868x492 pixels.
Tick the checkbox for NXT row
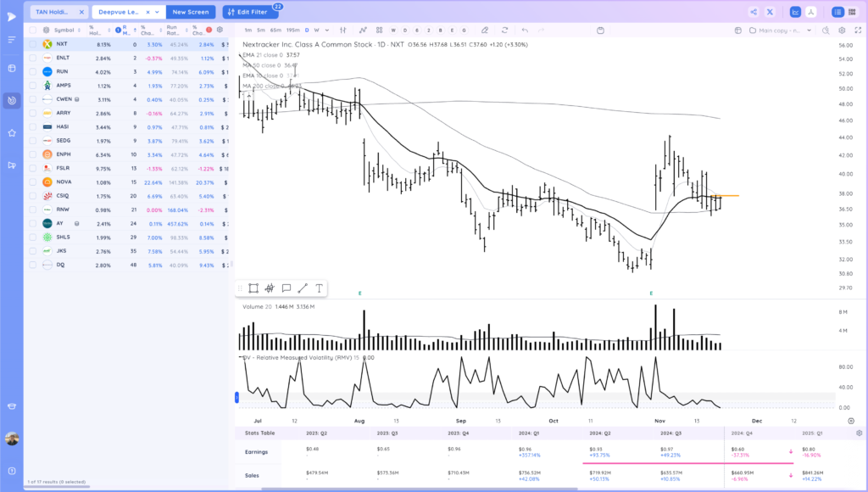click(x=33, y=44)
